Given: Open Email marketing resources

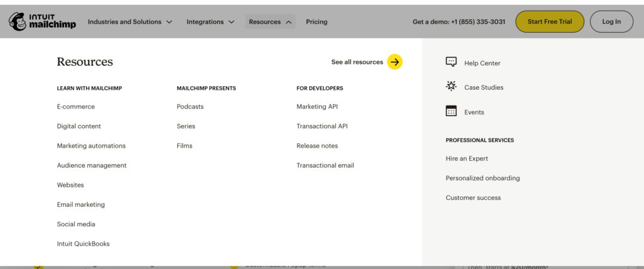Looking at the screenshot, I should click(81, 204).
